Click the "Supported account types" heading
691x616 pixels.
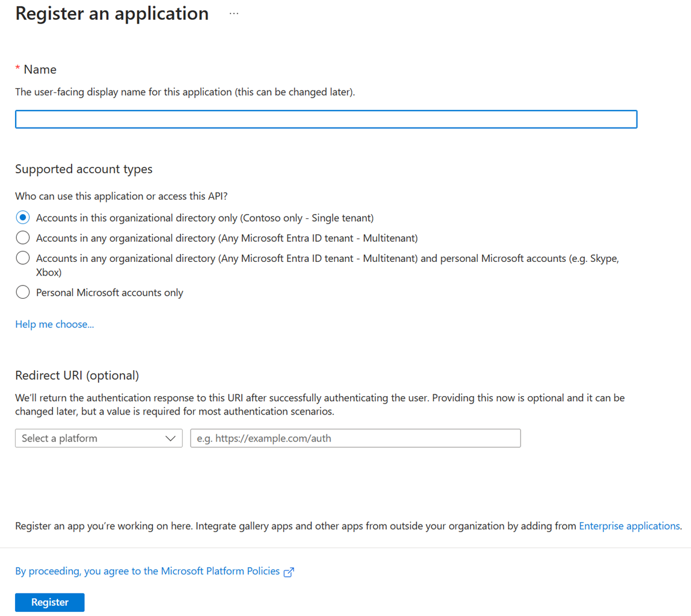[x=83, y=169]
